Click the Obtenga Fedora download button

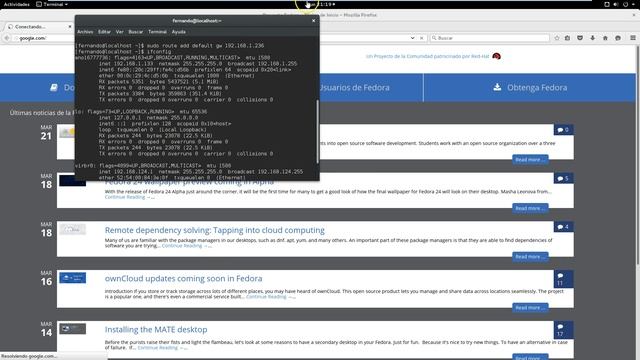click(530, 87)
